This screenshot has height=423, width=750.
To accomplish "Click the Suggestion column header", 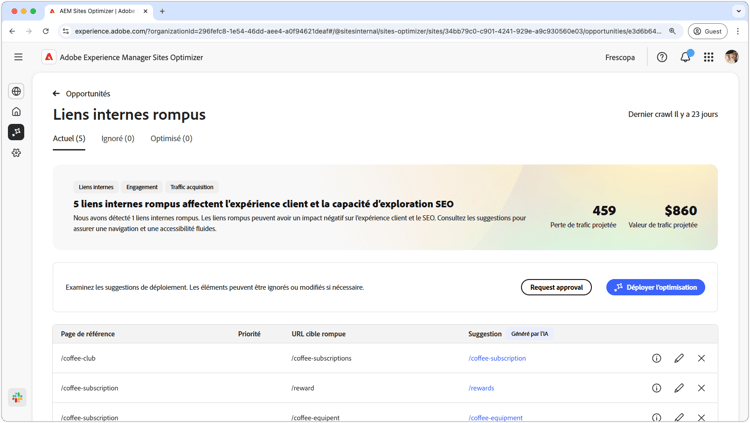I will coord(485,334).
